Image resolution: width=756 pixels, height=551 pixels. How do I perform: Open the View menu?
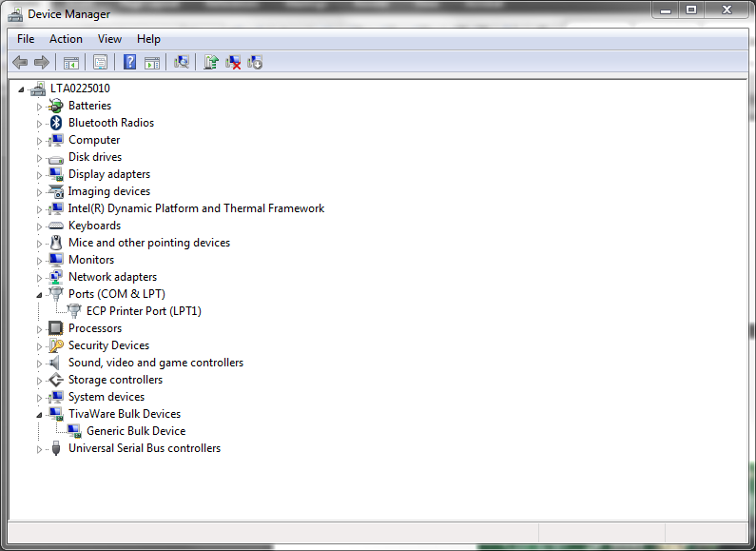[x=109, y=39]
